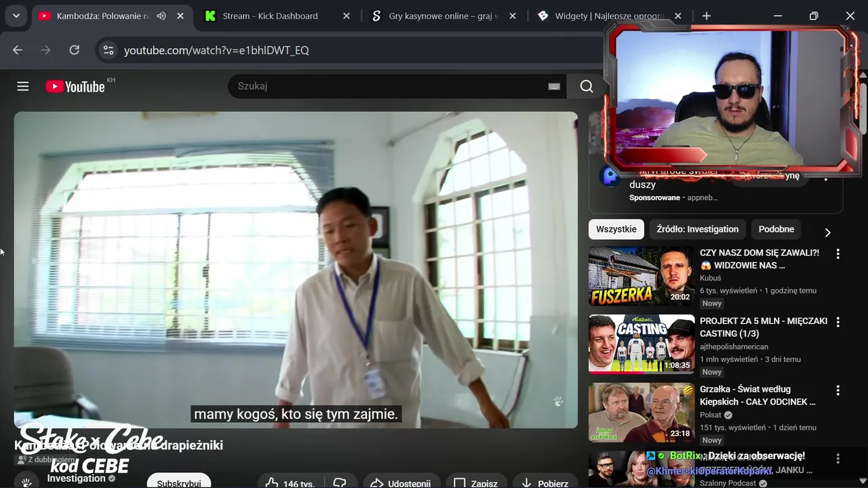Close the Kick Dashboard tab
This screenshot has width=868, height=488.
click(x=347, y=16)
